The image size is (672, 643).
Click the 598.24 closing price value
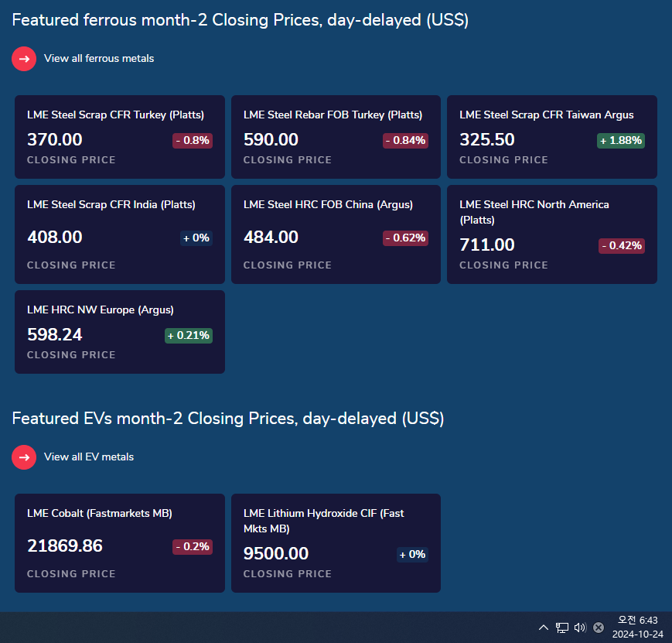54,334
